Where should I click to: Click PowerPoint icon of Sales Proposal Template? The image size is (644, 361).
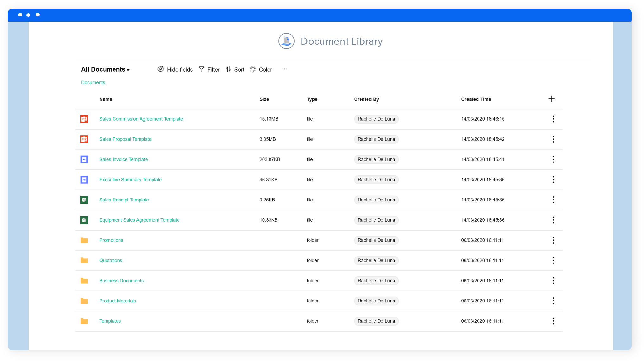[84, 139]
